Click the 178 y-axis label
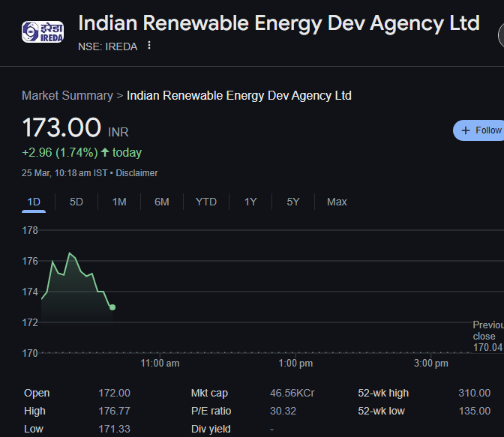This screenshot has width=504, height=437. [30, 230]
